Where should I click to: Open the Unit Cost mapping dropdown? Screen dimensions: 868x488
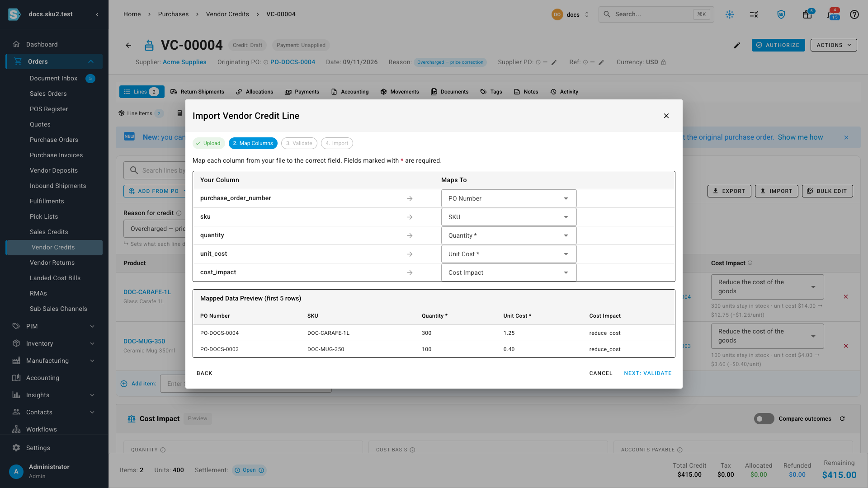[509, 254]
